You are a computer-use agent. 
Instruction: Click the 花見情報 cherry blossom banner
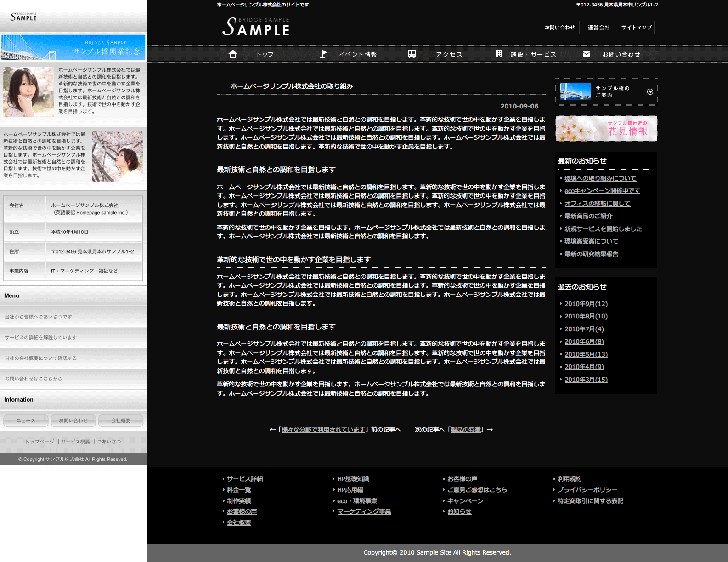(606, 129)
